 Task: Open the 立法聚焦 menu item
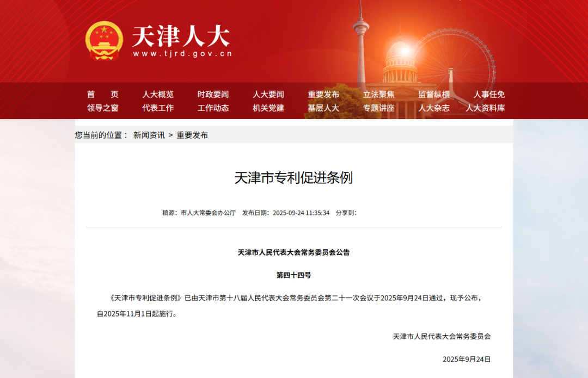[x=379, y=94]
